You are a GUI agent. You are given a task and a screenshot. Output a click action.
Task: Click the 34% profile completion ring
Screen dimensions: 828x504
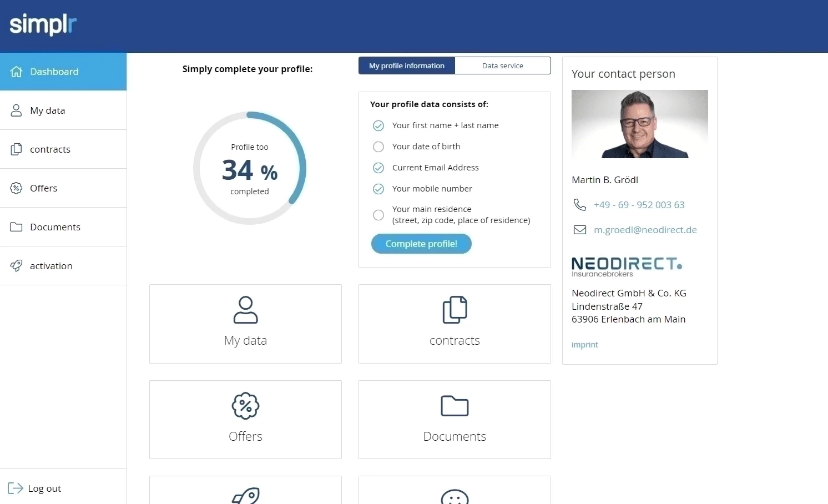tap(250, 168)
